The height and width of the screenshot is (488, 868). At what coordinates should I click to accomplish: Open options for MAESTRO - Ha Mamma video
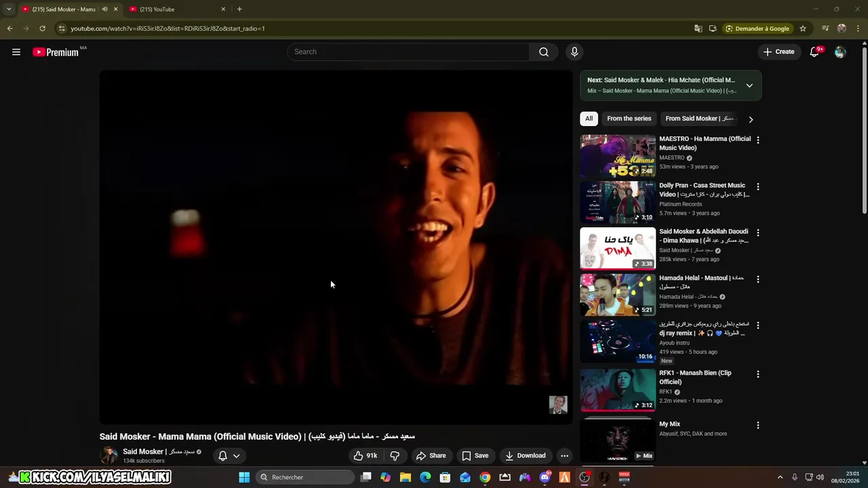pyautogui.click(x=758, y=140)
